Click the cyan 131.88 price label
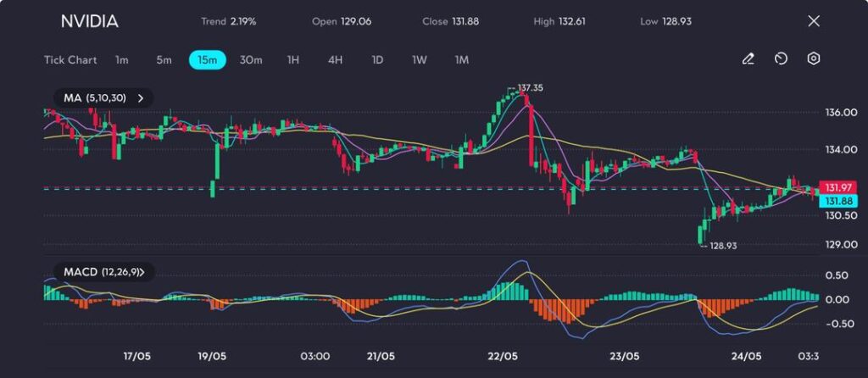The width and height of the screenshot is (868, 378). 837,201
